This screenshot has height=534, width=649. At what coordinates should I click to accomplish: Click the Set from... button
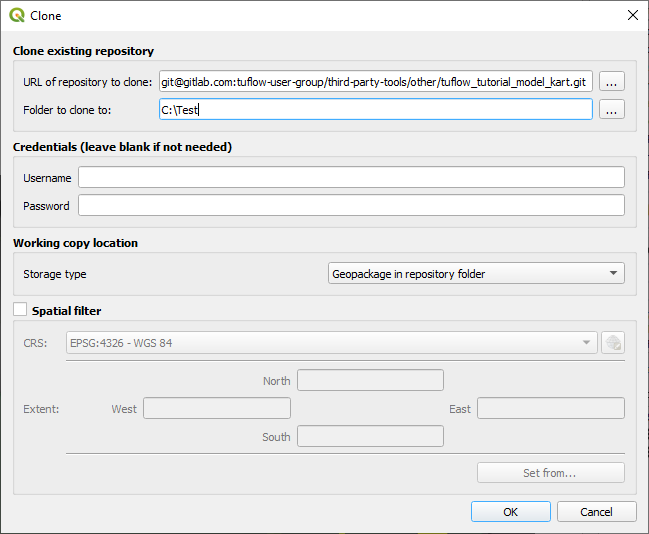point(550,473)
